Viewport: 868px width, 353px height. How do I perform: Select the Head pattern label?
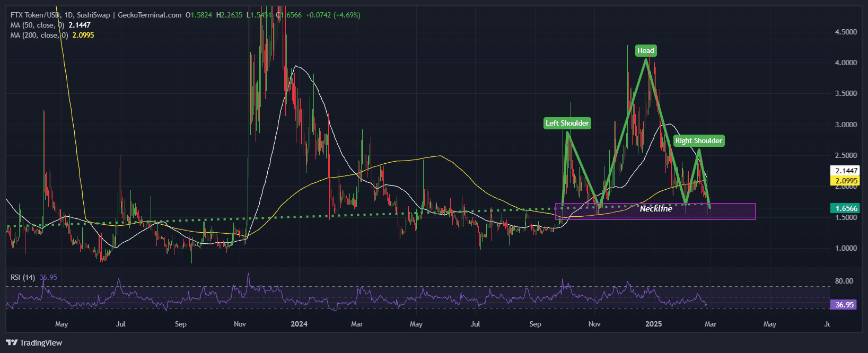click(646, 50)
